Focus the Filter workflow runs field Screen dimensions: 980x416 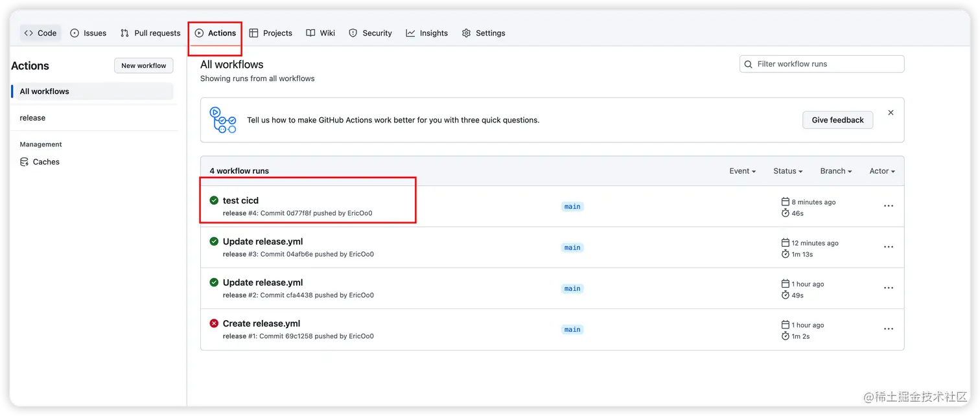pos(822,64)
